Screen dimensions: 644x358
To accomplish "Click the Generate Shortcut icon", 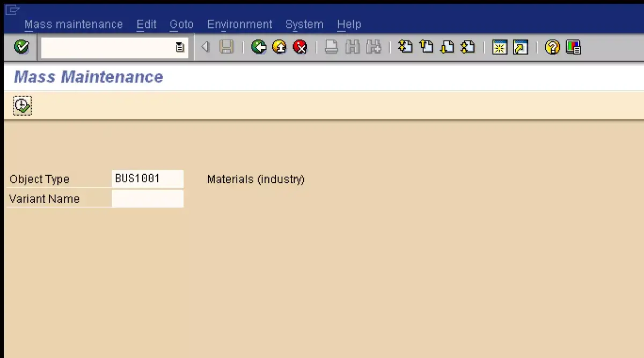I will point(521,47).
